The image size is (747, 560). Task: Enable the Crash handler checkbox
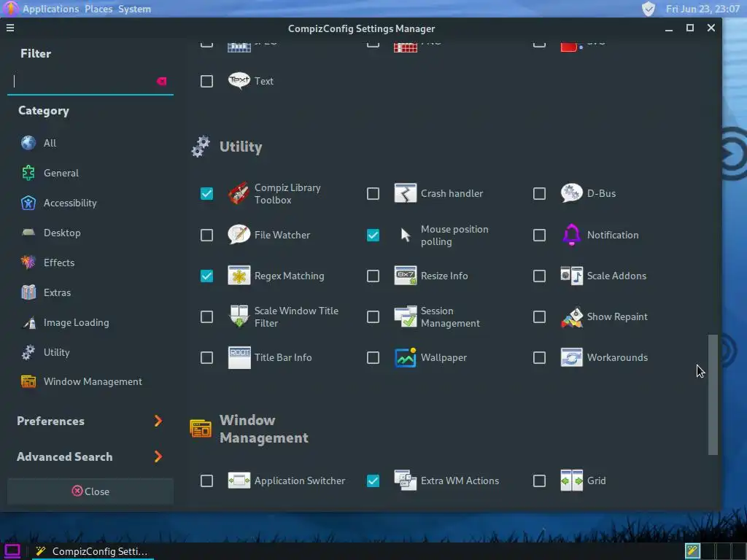pyautogui.click(x=373, y=194)
